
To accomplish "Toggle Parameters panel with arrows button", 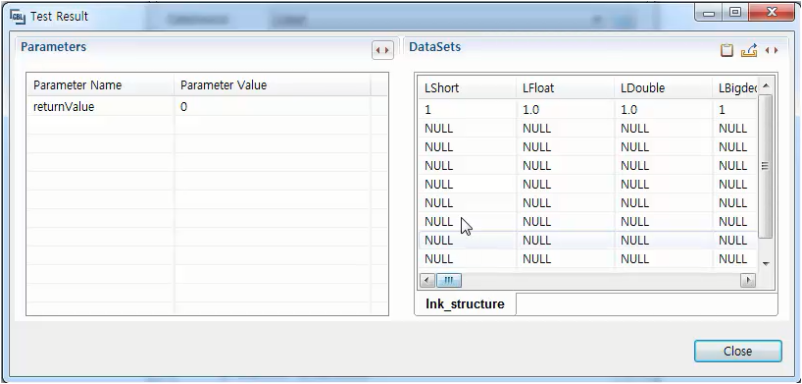I will coord(382,50).
